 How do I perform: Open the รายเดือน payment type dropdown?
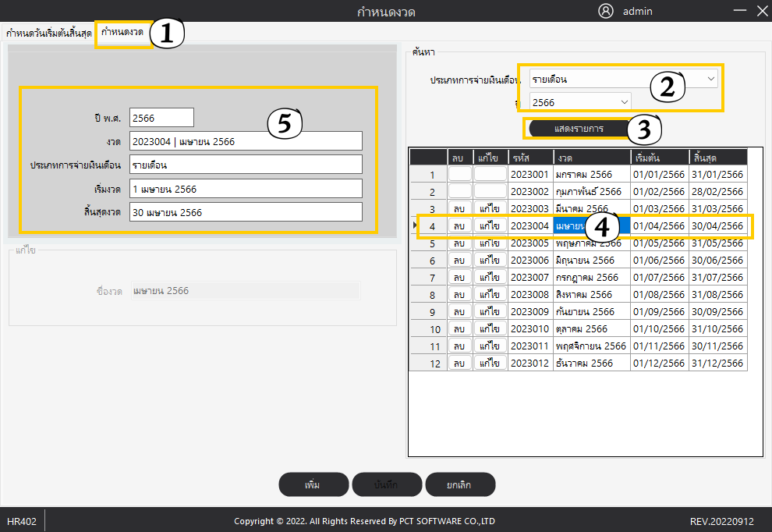tap(623, 79)
